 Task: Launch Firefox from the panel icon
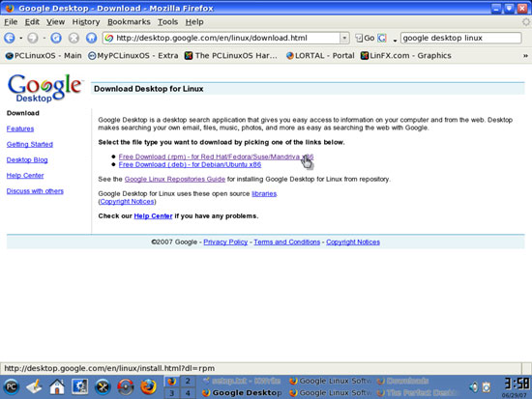(148, 386)
